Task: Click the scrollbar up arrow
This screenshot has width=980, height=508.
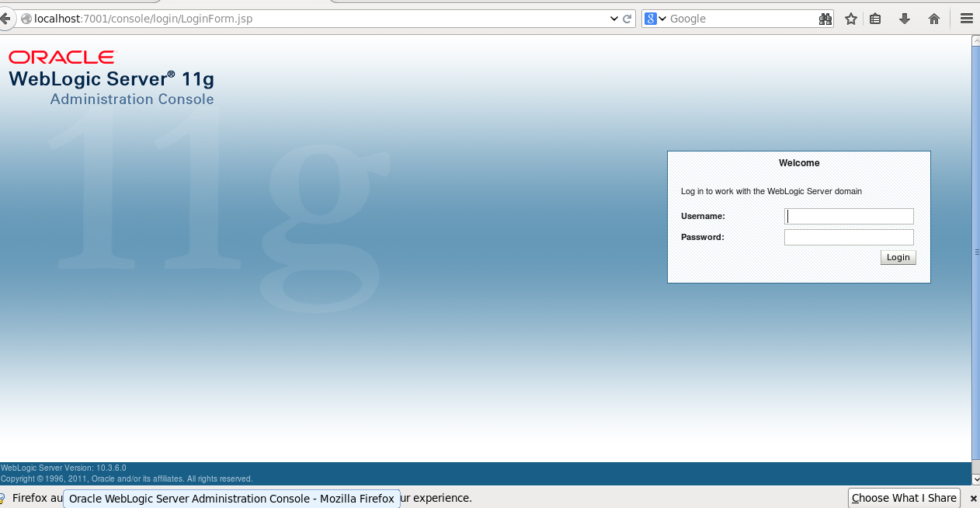Action: tap(975, 40)
